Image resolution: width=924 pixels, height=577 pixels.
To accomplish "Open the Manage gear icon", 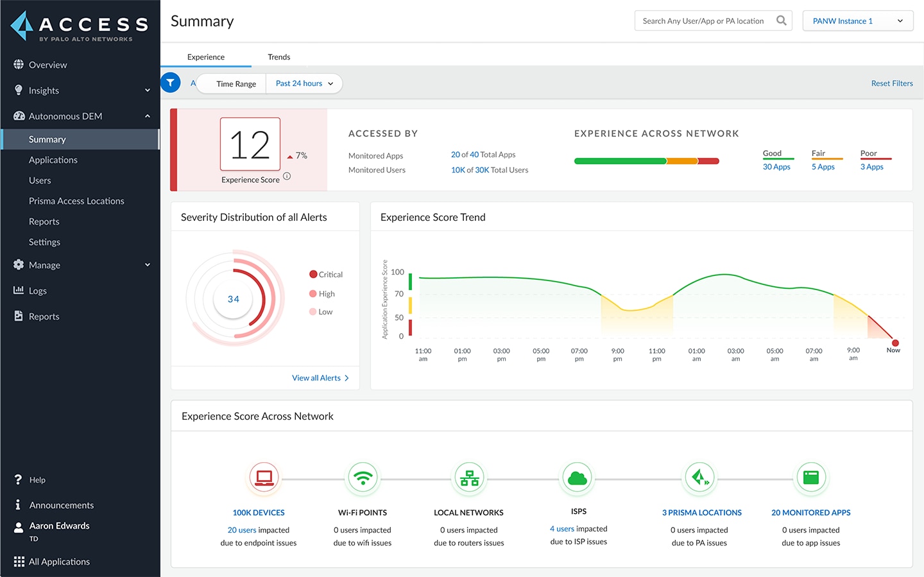I will coord(18,264).
